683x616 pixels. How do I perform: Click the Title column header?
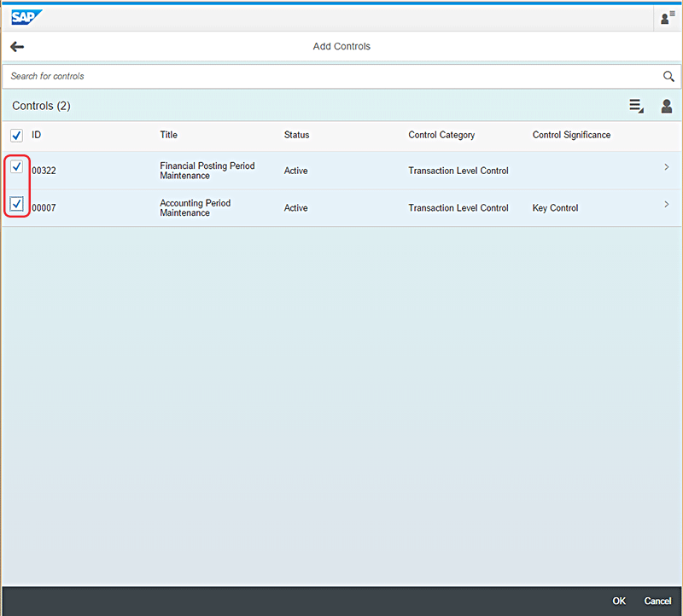(x=169, y=136)
